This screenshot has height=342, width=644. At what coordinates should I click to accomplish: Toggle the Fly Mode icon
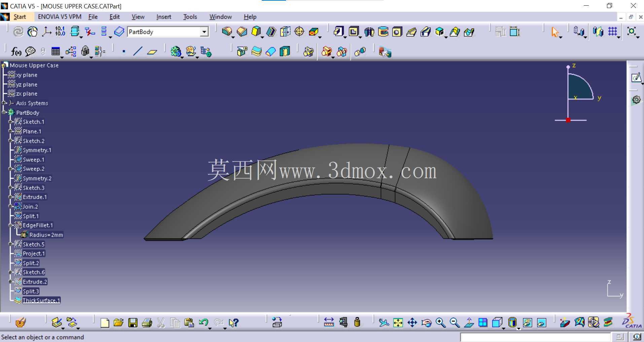(384, 322)
